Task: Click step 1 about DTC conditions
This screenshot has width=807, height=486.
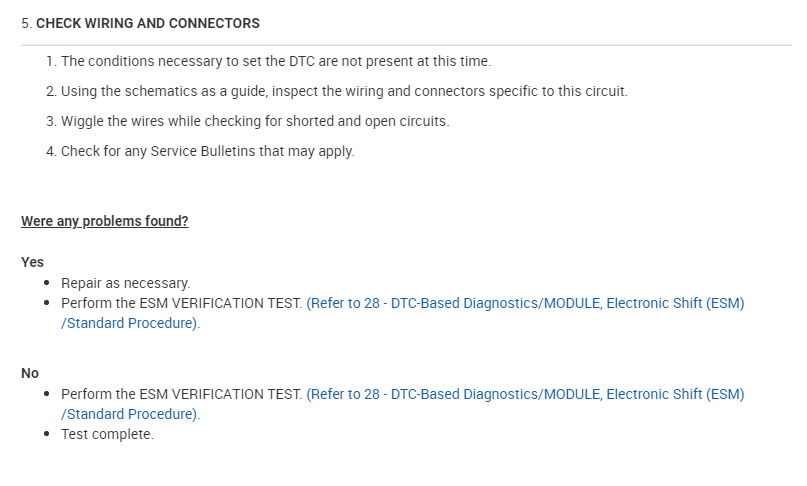Action: point(276,61)
